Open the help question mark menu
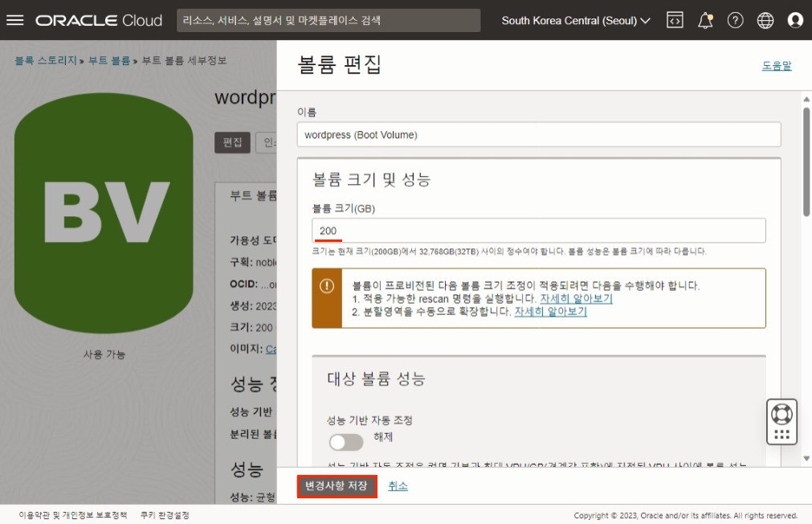This screenshot has width=812, height=524. click(x=736, y=20)
